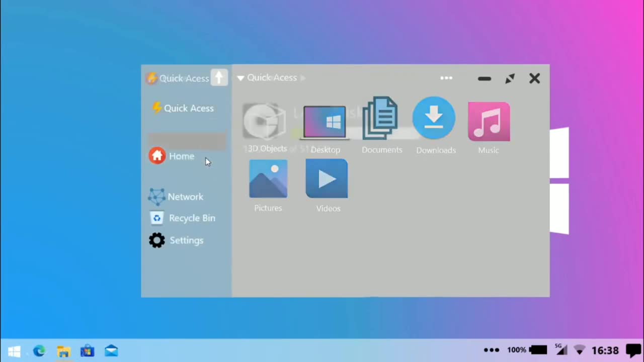The width and height of the screenshot is (644, 362).
Task: Click the lightning Quick Acess sidebar icon
Action: (x=157, y=108)
